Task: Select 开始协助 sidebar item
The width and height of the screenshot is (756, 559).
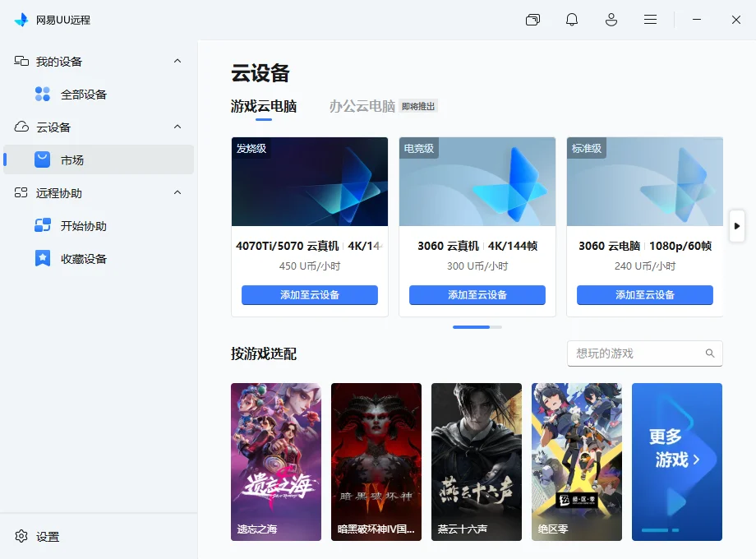Action: tap(99, 226)
